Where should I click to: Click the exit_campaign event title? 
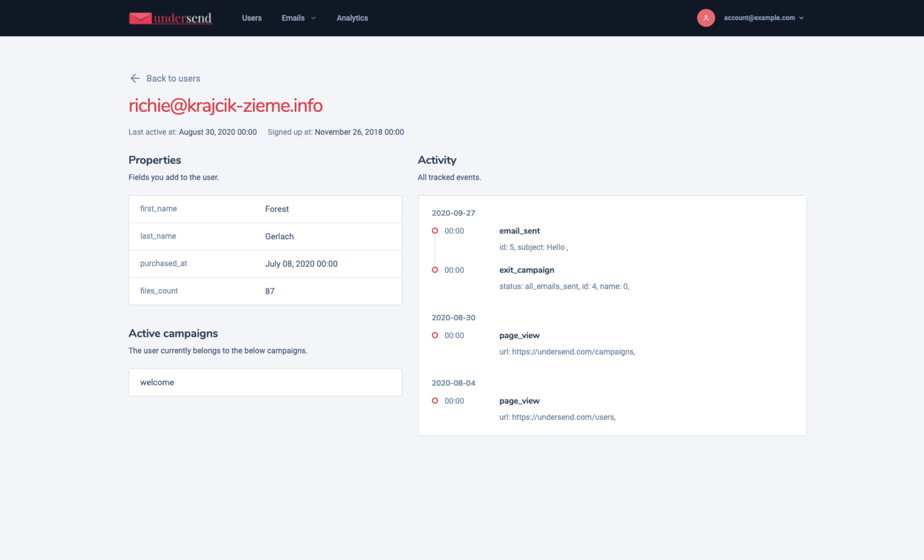[x=527, y=270]
